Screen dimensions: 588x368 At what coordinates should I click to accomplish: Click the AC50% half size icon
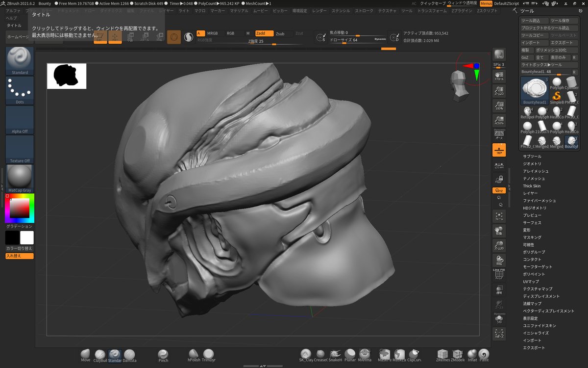coord(499,120)
